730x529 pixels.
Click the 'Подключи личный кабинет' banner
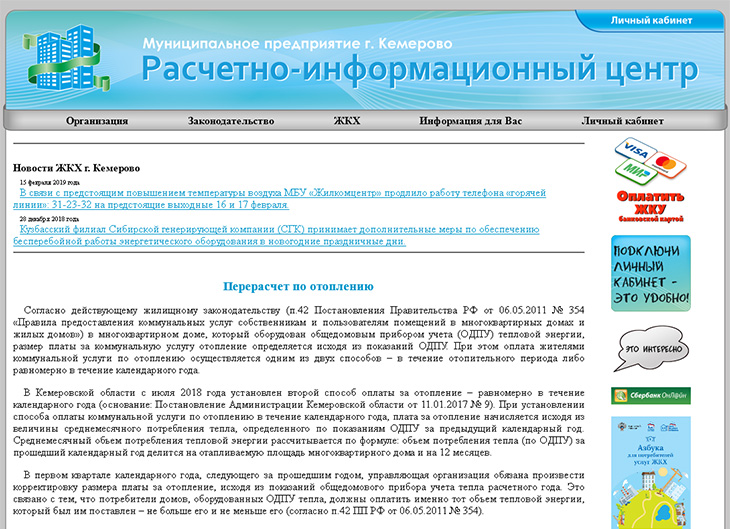click(x=651, y=273)
